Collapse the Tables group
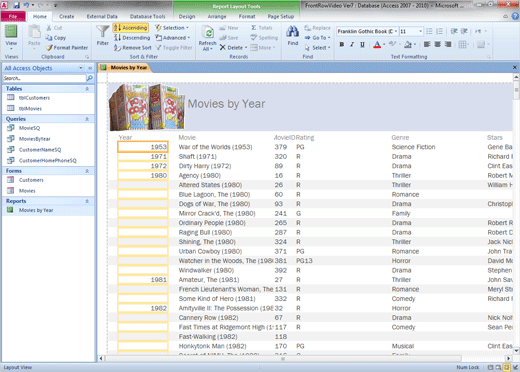520x372 pixels. (87, 89)
